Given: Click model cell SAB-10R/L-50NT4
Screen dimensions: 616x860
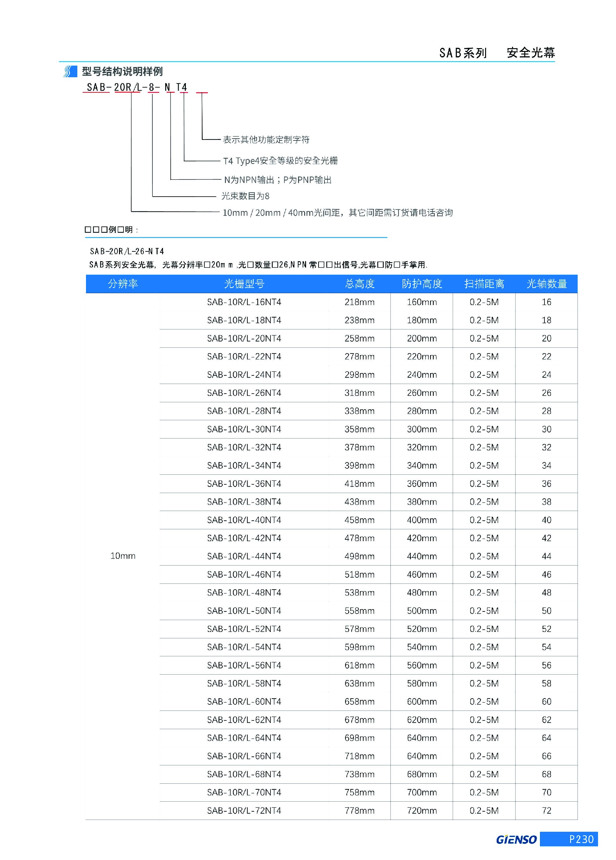Looking at the screenshot, I should 244,611.
